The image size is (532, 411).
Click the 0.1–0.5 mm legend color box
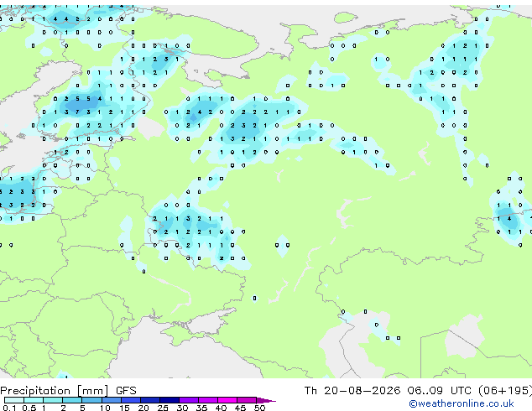point(14,400)
